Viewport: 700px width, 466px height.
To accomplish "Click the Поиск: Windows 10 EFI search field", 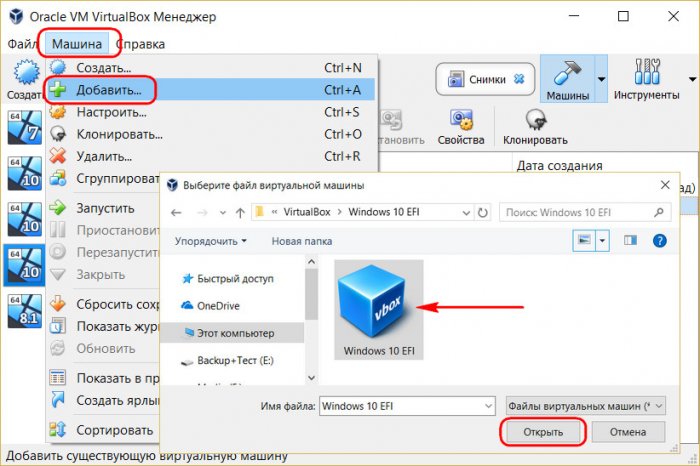I will pos(585,212).
